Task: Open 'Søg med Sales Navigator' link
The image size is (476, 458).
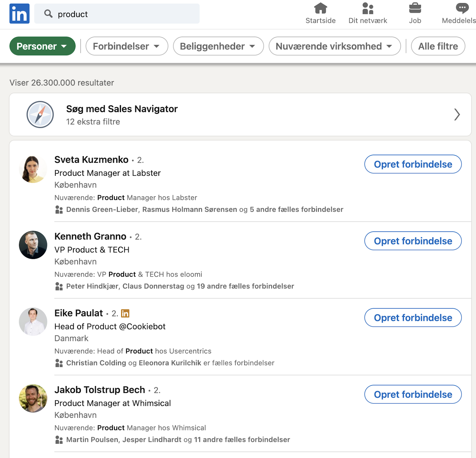Action: tap(122, 109)
